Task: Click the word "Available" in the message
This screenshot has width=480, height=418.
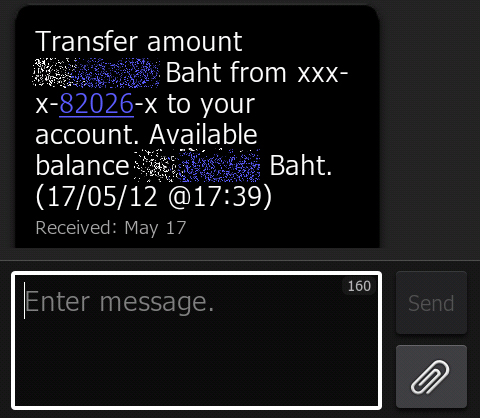Action: coord(203,135)
